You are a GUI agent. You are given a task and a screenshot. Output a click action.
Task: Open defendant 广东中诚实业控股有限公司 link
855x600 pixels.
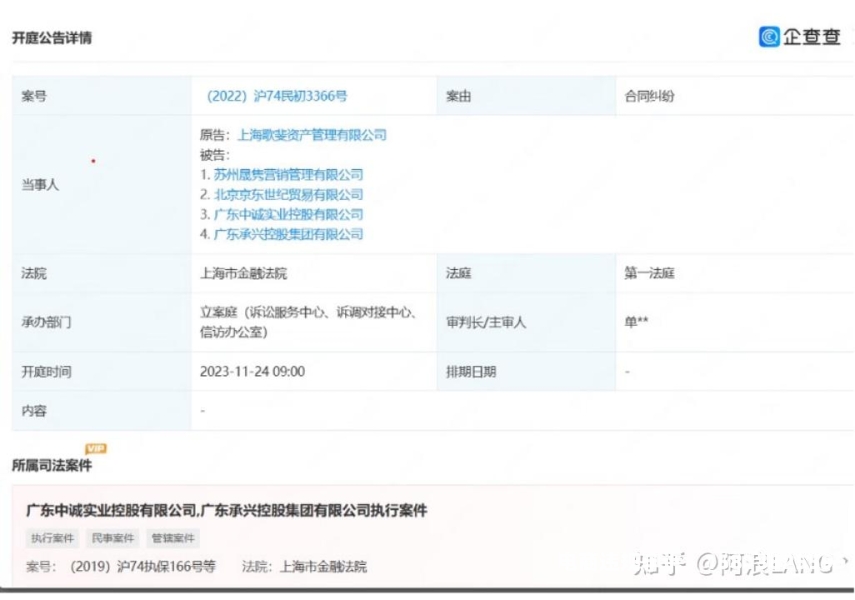click(288, 215)
